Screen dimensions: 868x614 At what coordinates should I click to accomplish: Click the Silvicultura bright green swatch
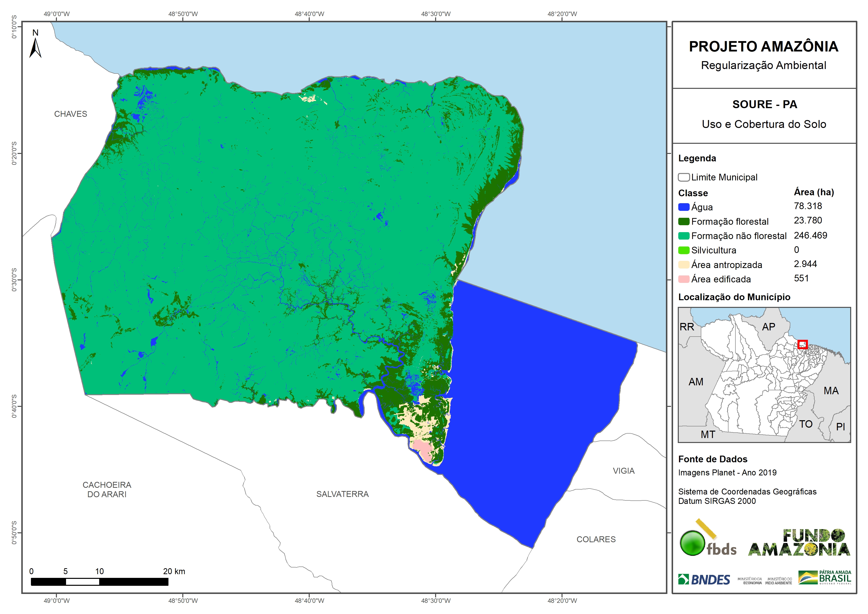coord(683,250)
